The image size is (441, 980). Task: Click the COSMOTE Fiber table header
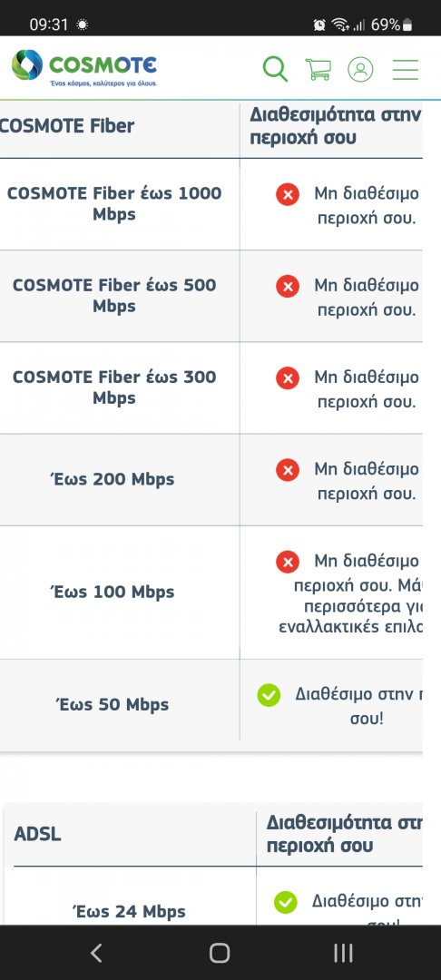(66, 125)
